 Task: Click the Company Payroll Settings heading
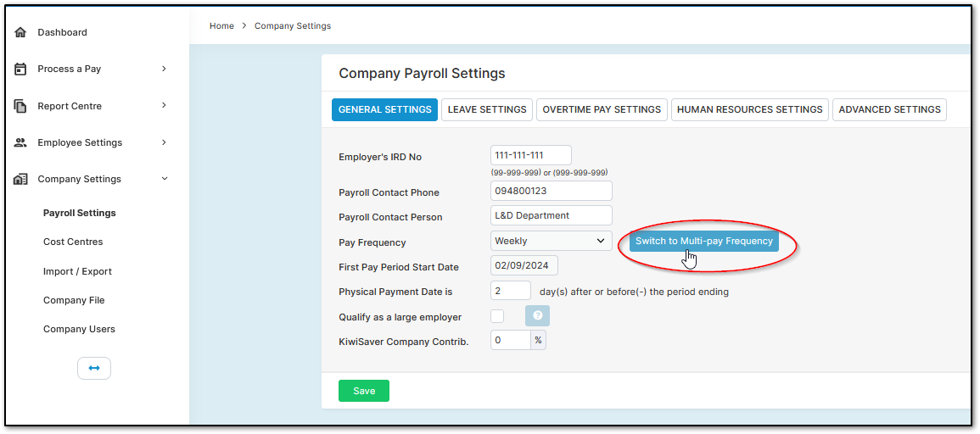click(422, 74)
